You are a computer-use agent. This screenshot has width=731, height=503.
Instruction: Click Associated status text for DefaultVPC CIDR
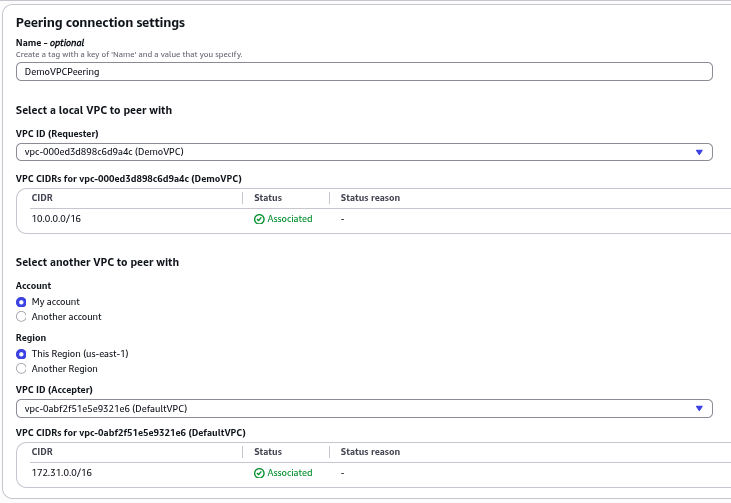point(290,473)
